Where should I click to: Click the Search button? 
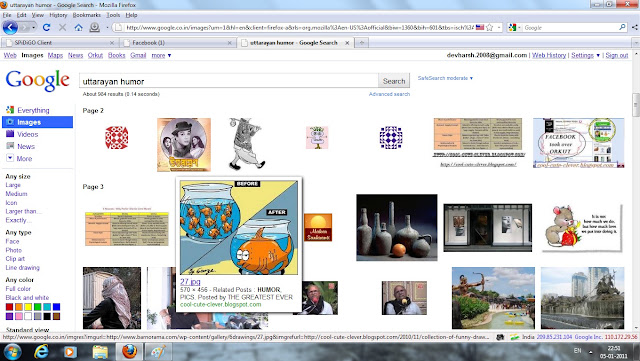[394, 81]
